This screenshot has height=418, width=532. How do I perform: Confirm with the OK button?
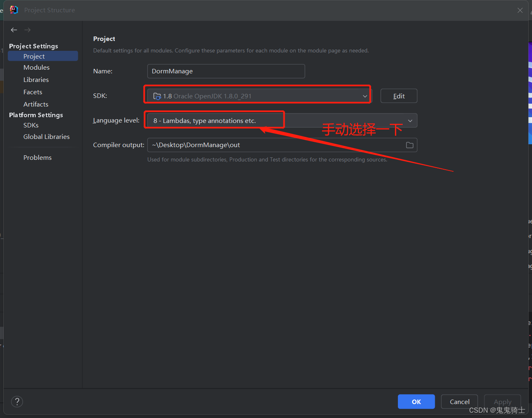[x=416, y=402]
